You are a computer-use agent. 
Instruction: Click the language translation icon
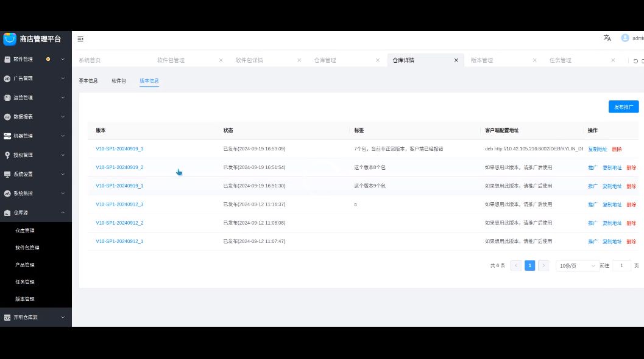607,38
